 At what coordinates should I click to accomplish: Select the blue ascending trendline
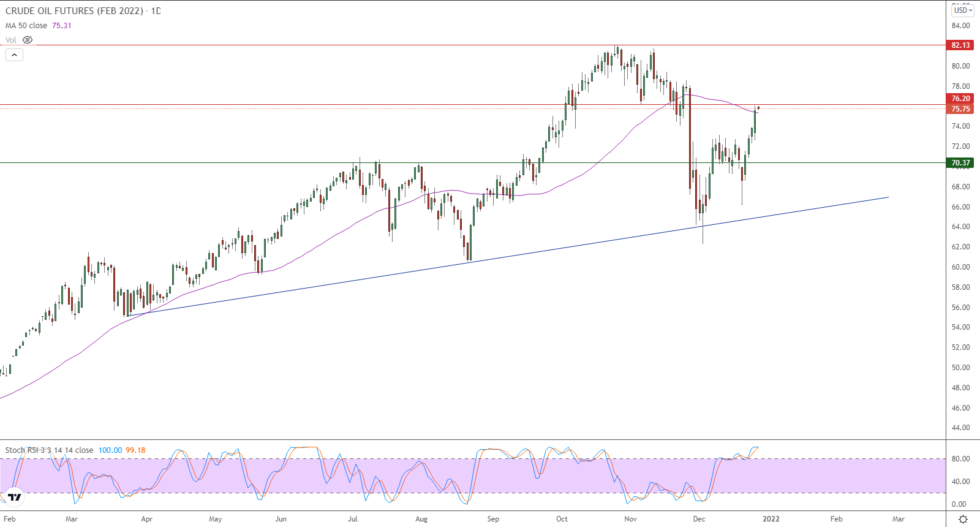tap(508, 257)
